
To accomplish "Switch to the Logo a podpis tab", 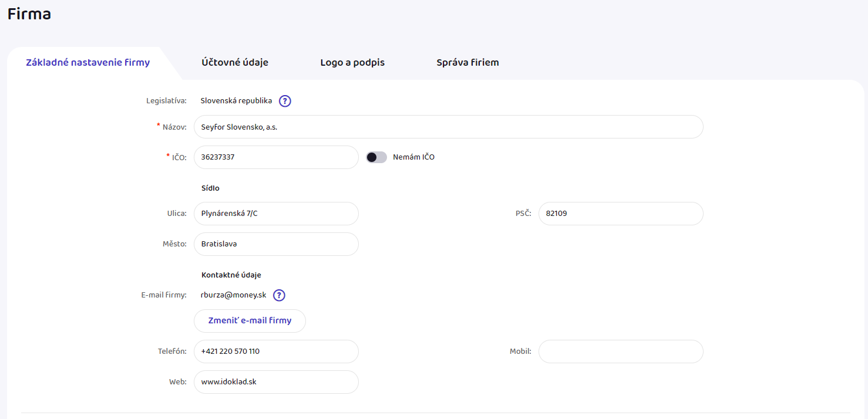I will pos(352,62).
